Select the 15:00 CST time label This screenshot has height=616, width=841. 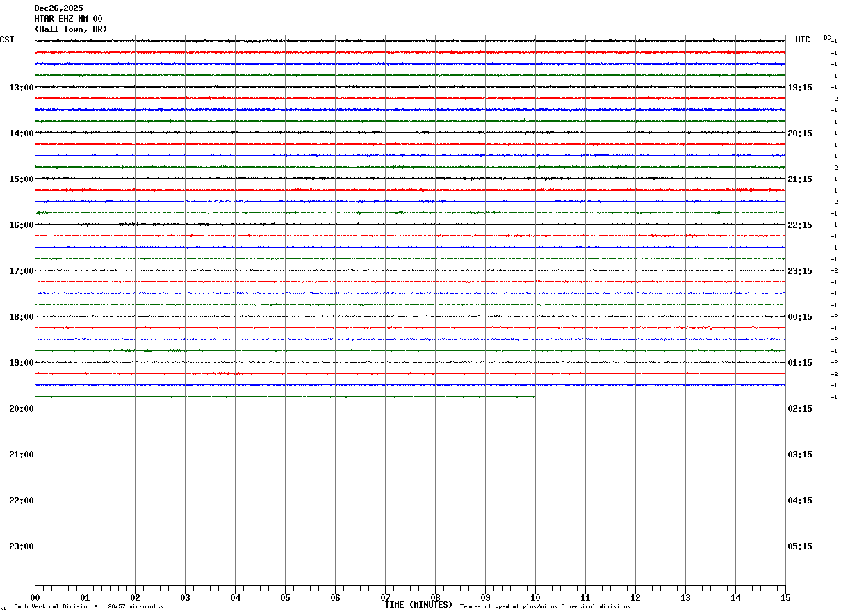tap(21, 179)
